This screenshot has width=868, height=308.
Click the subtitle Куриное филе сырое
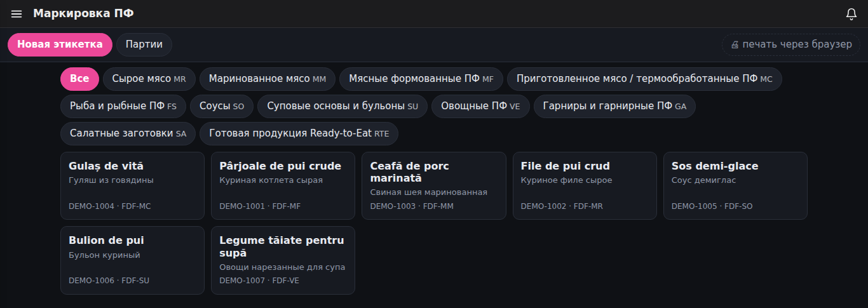coord(567,180)
